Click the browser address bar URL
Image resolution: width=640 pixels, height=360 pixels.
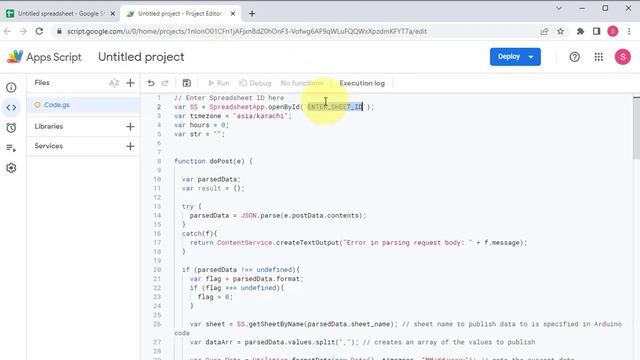point(247,31)
